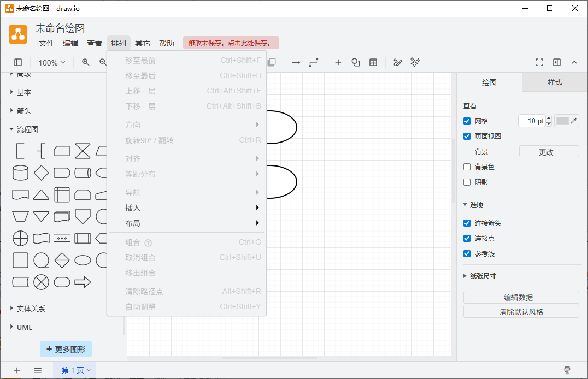Click the grid size 10 pt field
This screenshot has height=379, width=588.
531,121
